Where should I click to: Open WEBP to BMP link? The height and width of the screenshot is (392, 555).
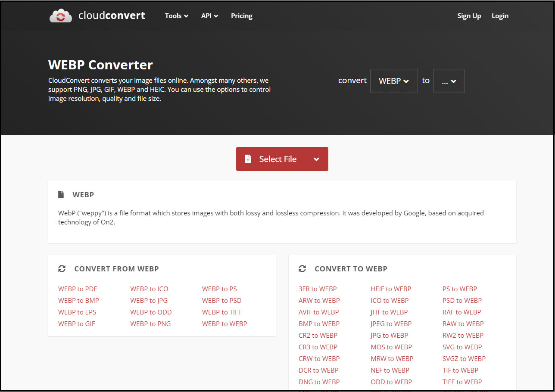tap(78, 301)
